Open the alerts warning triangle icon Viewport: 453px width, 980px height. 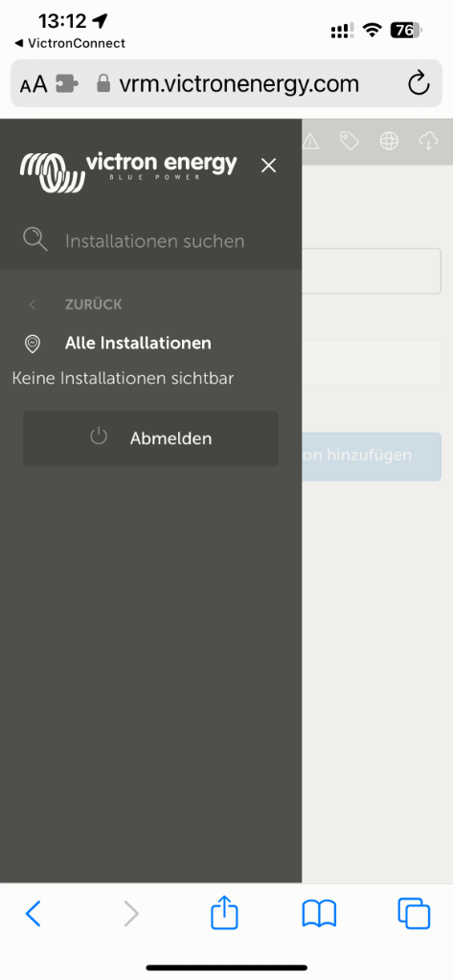pyautogui.click(x=310, y=142)
